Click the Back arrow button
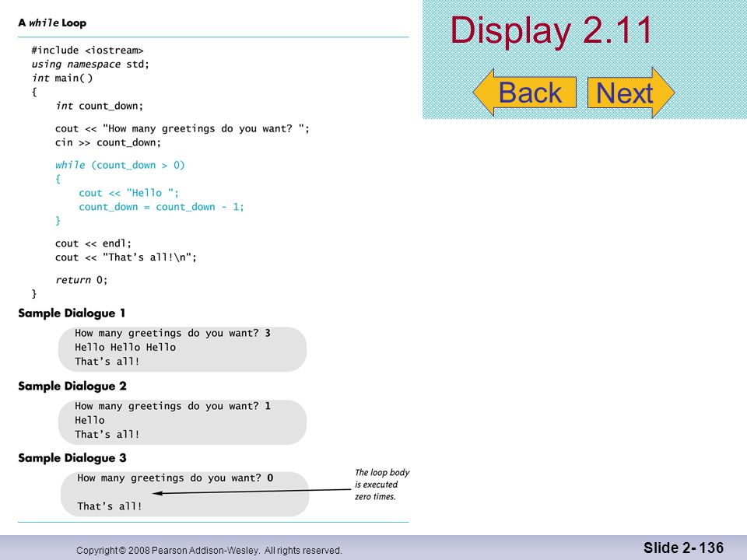This screenshot has width=747, height=560. click(x=524, y=93)
